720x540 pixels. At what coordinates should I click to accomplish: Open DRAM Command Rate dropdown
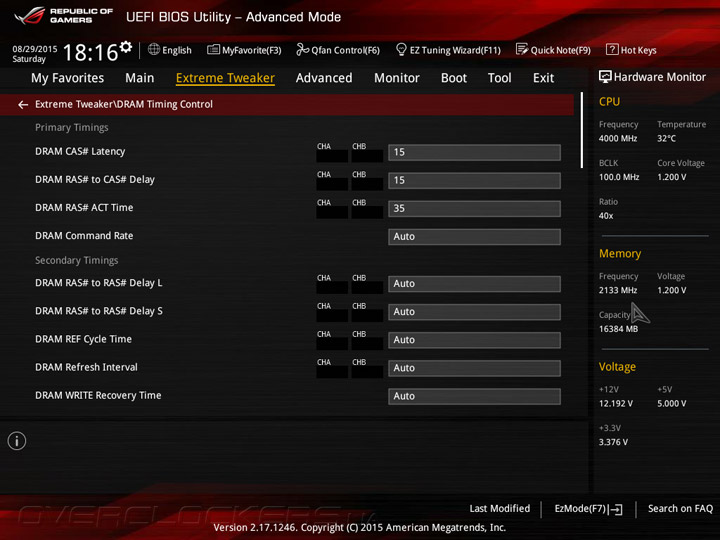pos(474,236)
